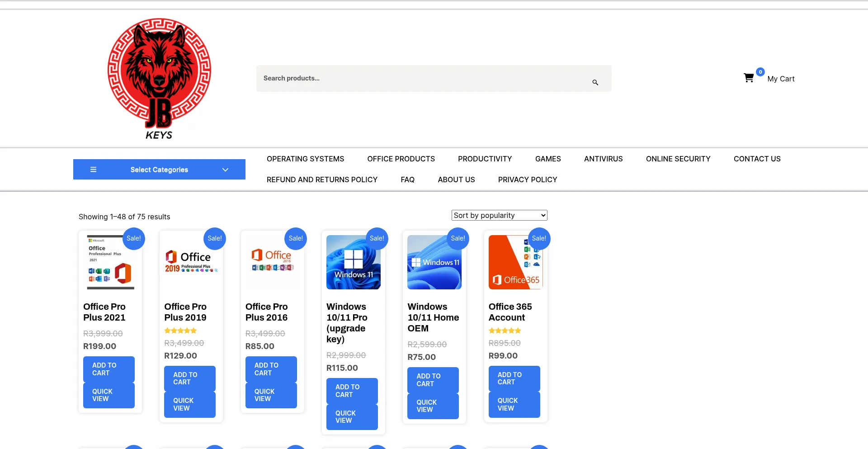This screenshot has height=449, width=868.
Task: Quick view Office Pro Plus 2016
Action: coord(271,395)
